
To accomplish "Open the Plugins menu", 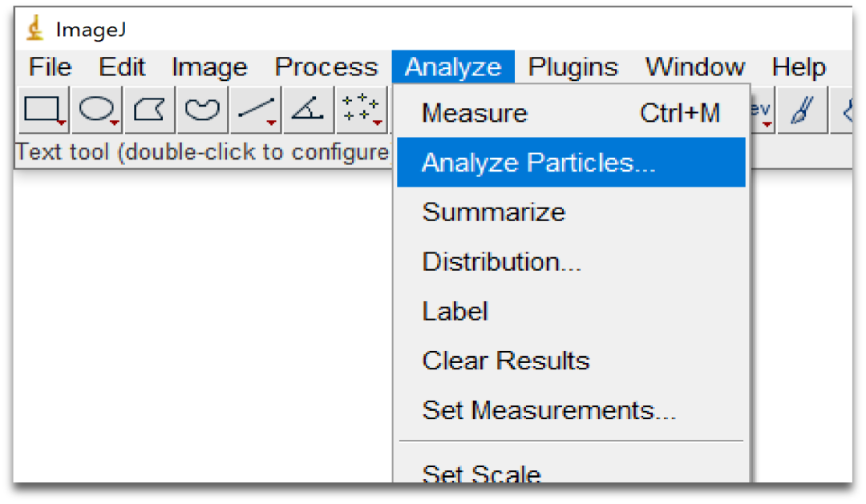I will click(573, 67).
